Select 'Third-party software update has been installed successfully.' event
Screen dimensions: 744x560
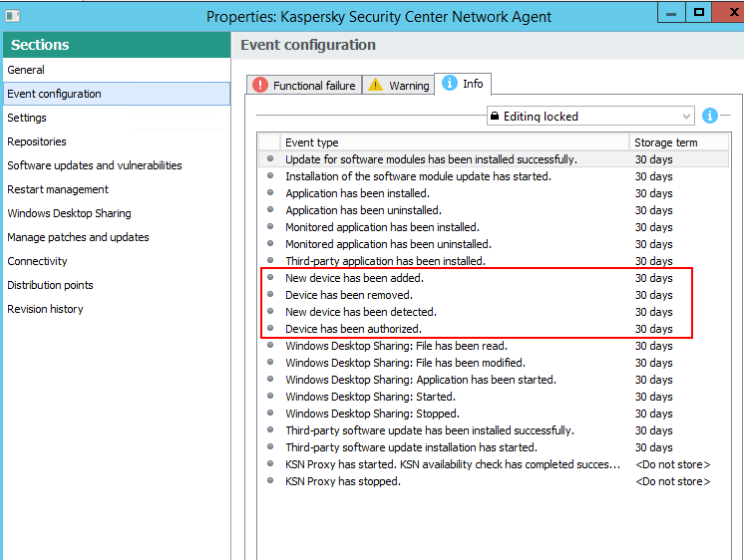tap(494, 430)
